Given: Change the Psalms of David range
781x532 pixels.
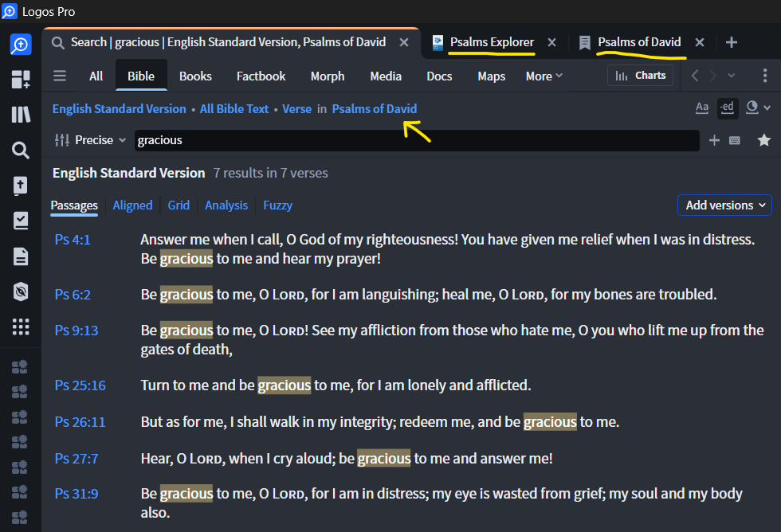Looking at the screenshot, I should (375, 109).
